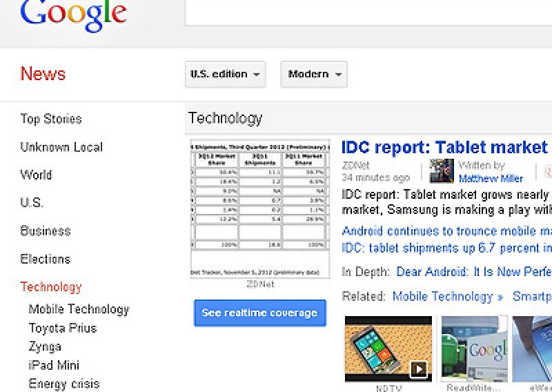Select Top Stories in the sidebar
552x392 pixels.
click(51, 119)
